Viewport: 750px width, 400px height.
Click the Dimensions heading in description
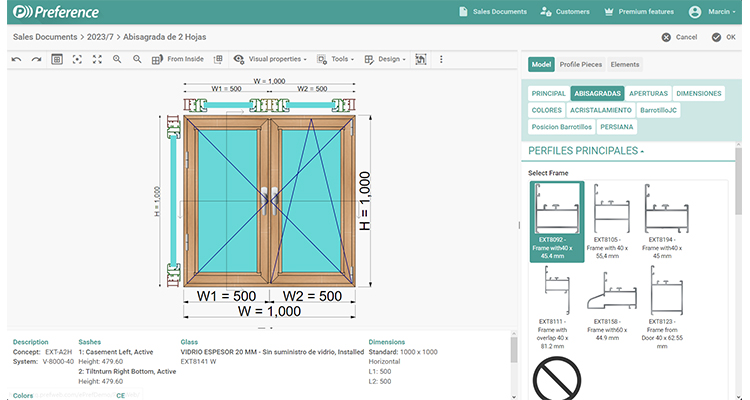coord(386,342)
